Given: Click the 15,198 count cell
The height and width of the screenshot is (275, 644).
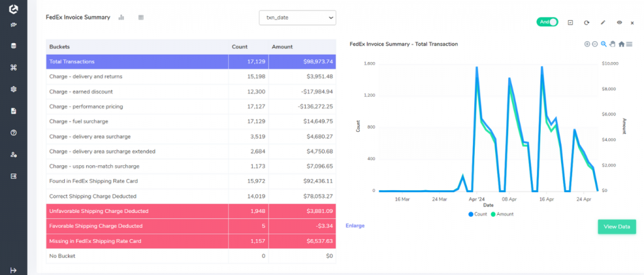Looking at the screenshot, I should point(248,77).
